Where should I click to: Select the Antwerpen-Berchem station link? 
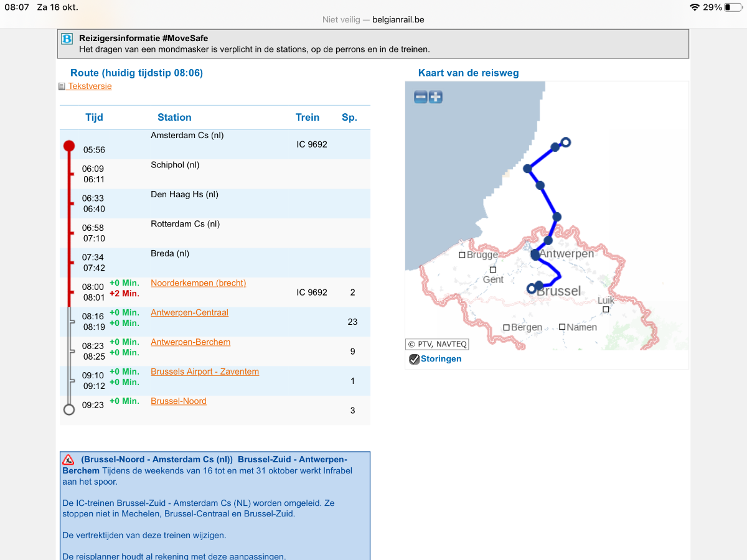[x=190, y=342]
